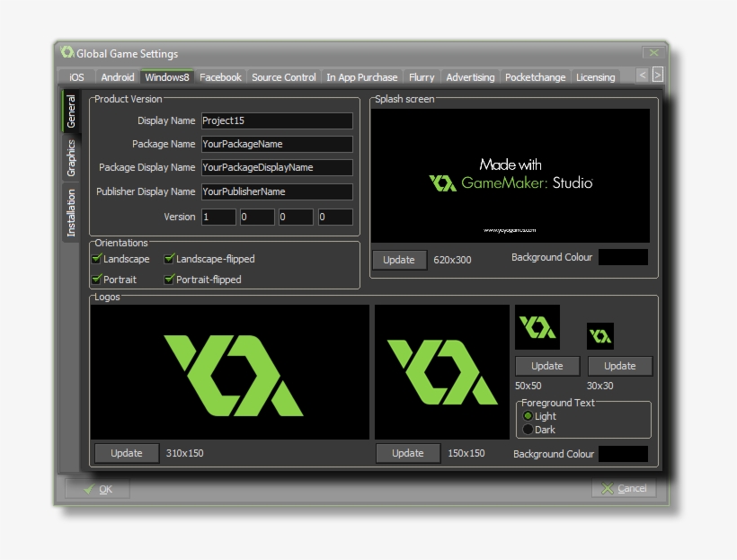Click the splash screen preview image
The width and height of the screenshot is (737, 560).
point(510,176)
